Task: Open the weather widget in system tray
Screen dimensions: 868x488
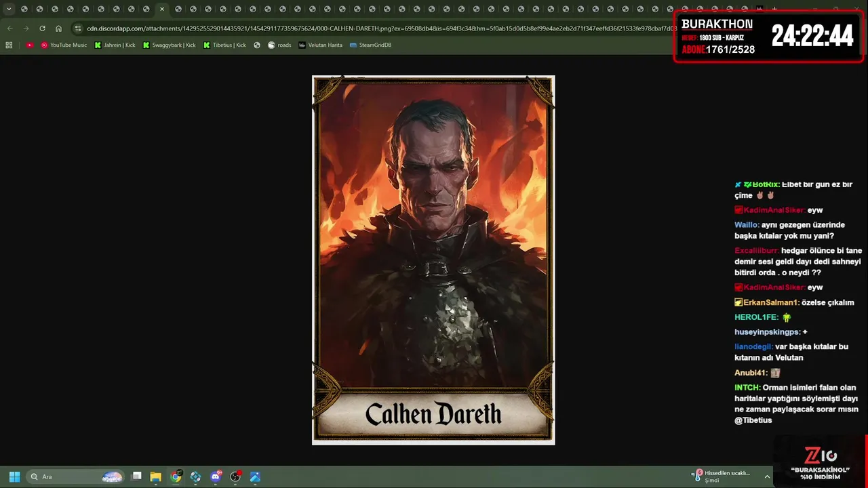Action: [x=722, y=476]
